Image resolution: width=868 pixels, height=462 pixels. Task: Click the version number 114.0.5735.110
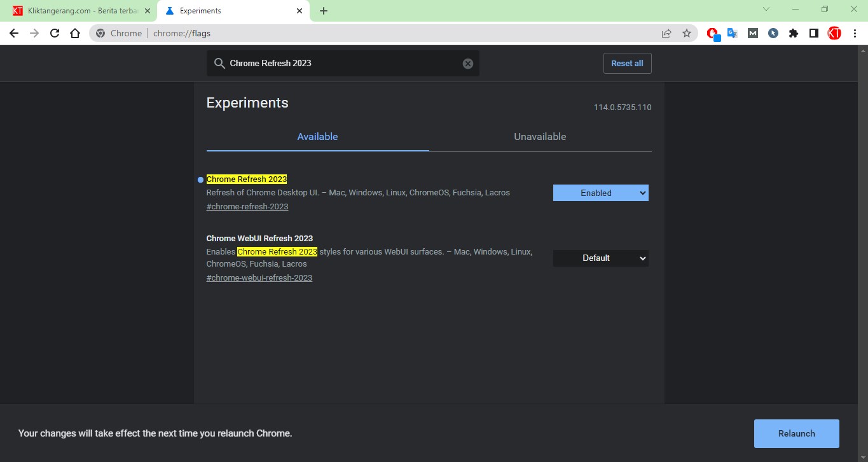point(623,108)
